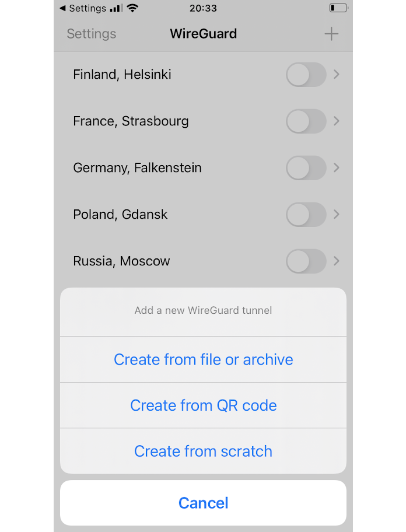The height and width of the screenshot is (532, 406).
Task: Choose Create from scratch option
Action: (x=203, y=452)
